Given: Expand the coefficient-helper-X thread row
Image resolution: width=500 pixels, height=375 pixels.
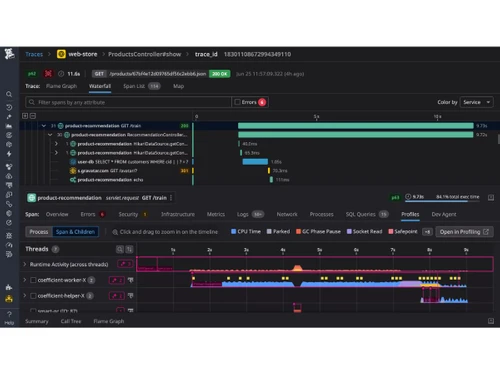Looking at the screenshot, I should 24,296.
